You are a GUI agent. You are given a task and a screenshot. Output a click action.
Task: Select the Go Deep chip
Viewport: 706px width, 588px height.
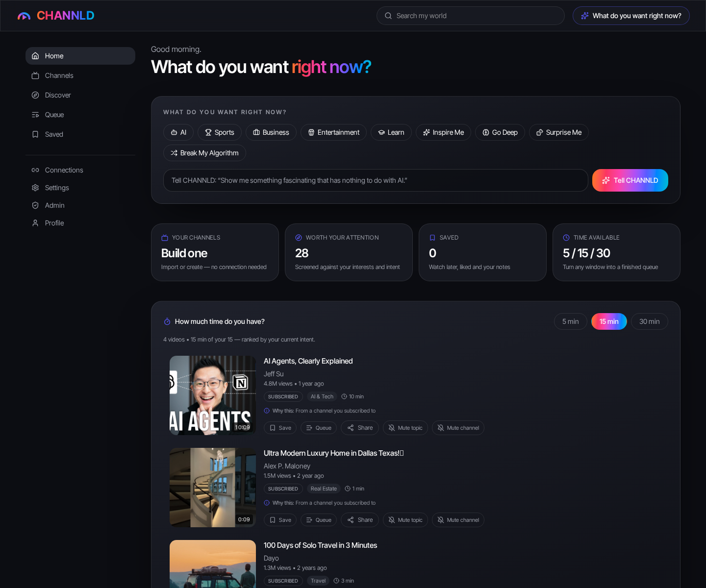[x=500, y=132]
